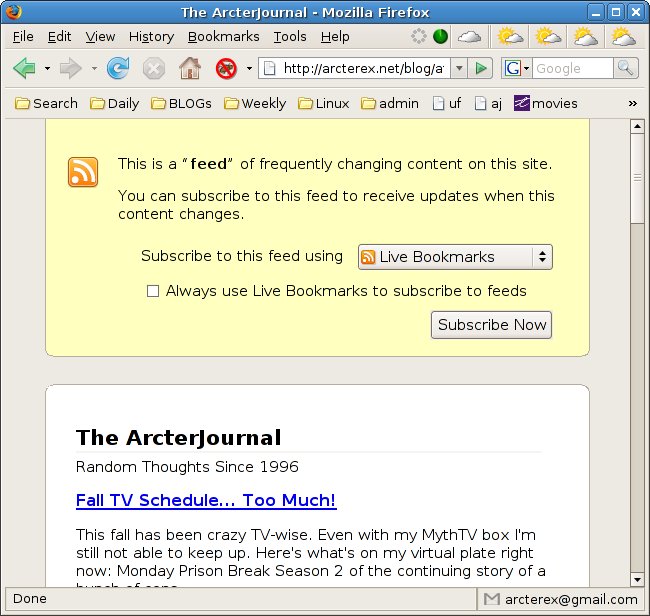Screen dimensions: 650x616
Task: Click the red no-bug blocker icon
Action: pos(226,68)
